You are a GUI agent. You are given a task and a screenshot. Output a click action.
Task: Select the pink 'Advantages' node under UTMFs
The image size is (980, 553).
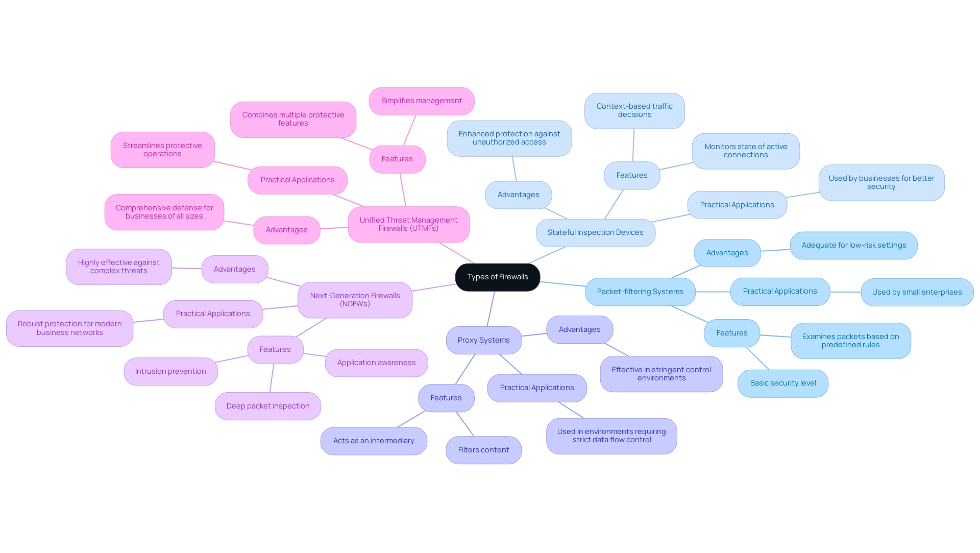tap(286, 230)
